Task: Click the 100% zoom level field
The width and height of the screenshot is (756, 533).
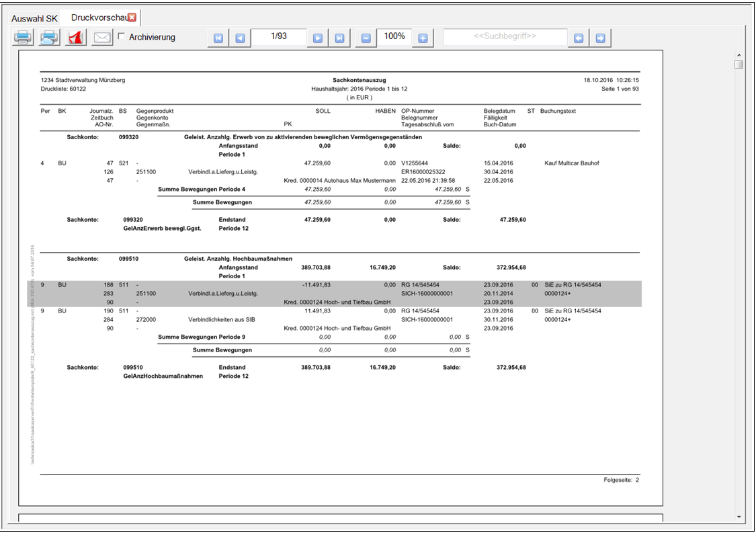Action: point(394,37)
